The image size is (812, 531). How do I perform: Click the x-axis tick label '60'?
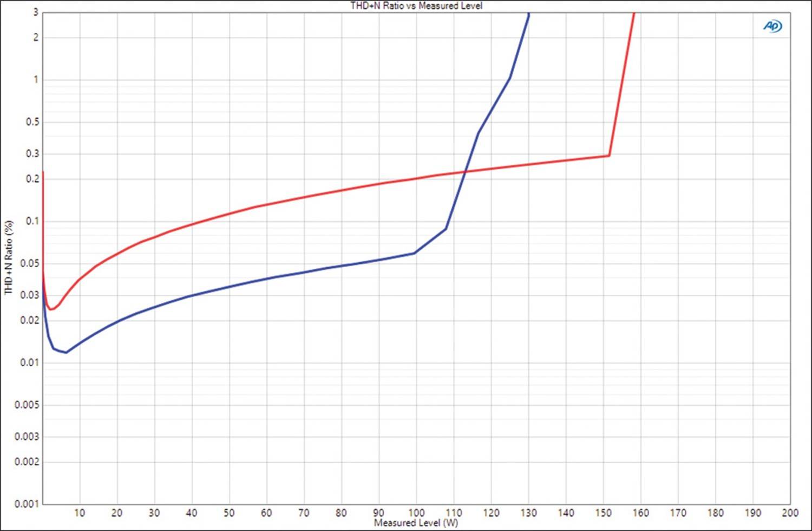(266, 513)
